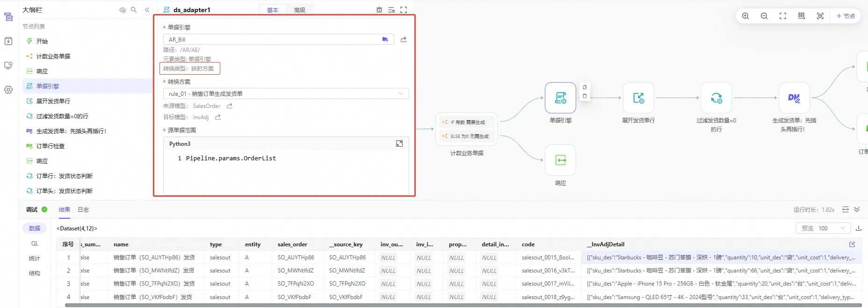The height and width of the screenshot is (308, 868).
Task: Collapse the debug panel with the double-chevron
Action: tap(857, 210)
